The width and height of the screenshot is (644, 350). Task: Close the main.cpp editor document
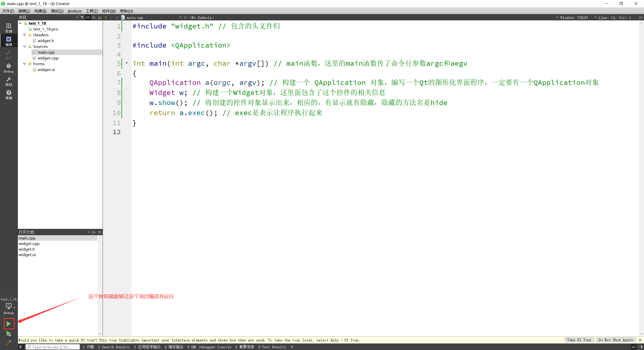(185, 17)
